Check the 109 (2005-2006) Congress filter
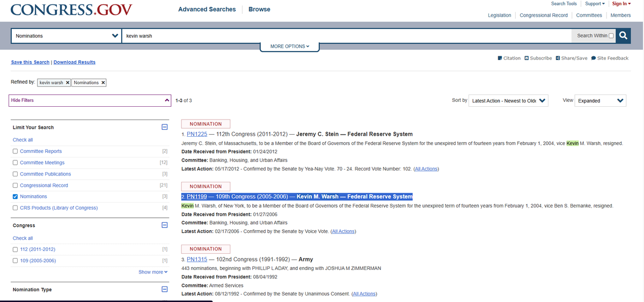 15,261
